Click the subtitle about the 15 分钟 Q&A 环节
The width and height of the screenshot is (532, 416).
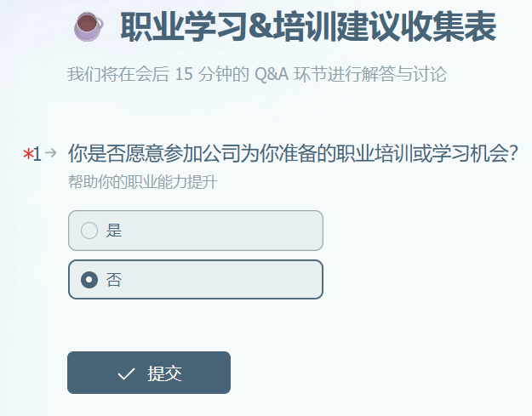(257, 74)
